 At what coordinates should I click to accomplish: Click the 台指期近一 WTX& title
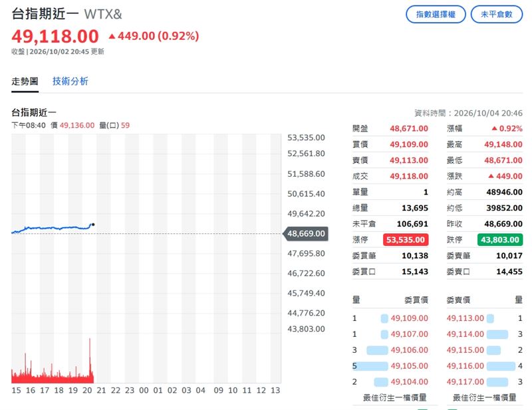pos(66,14)
